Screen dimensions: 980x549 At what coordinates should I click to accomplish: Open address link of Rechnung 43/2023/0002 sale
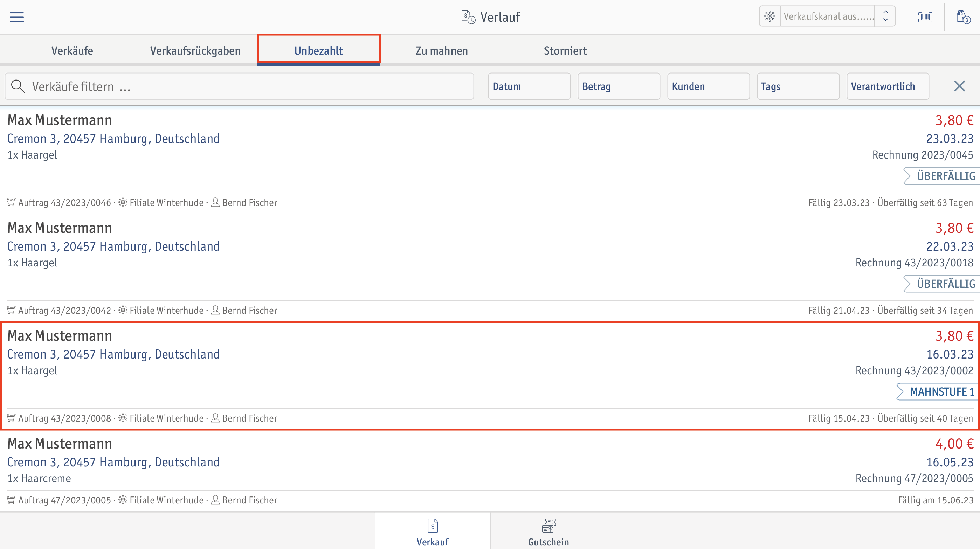pos(113,354)
